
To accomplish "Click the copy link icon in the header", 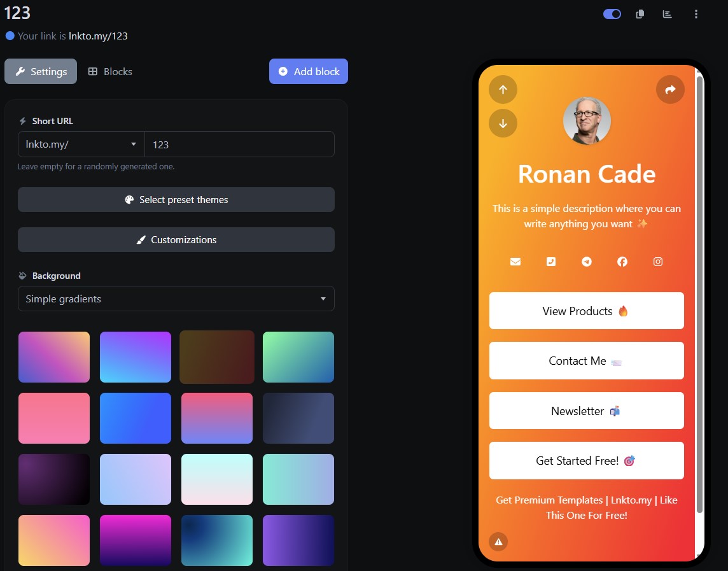I will [x=639, y=13].
